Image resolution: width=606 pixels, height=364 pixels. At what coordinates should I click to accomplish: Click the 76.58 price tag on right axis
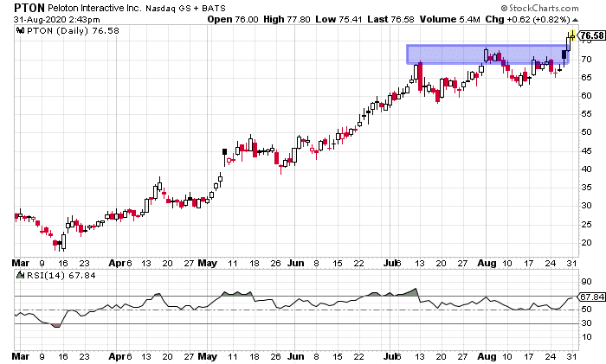(592, 36)
